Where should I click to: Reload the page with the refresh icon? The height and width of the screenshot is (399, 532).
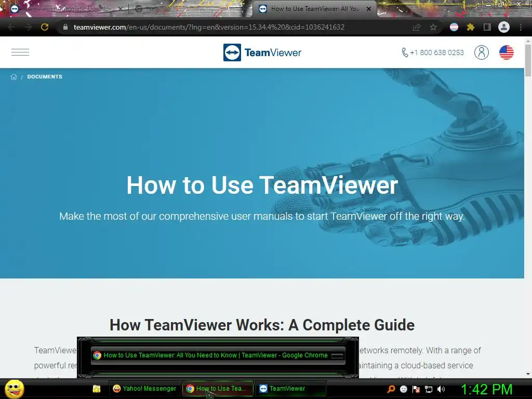(x=45, y=27)
